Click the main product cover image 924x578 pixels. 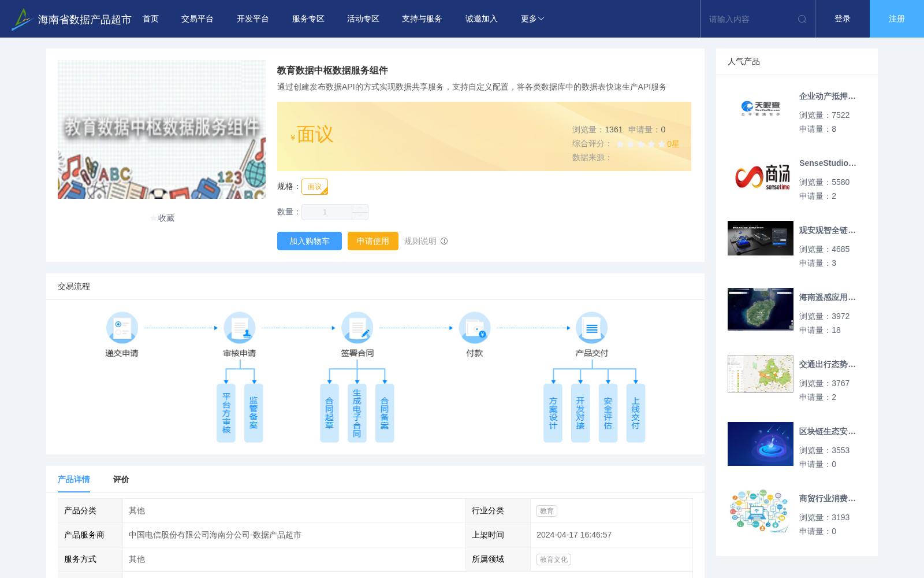(x=162, y=129)
